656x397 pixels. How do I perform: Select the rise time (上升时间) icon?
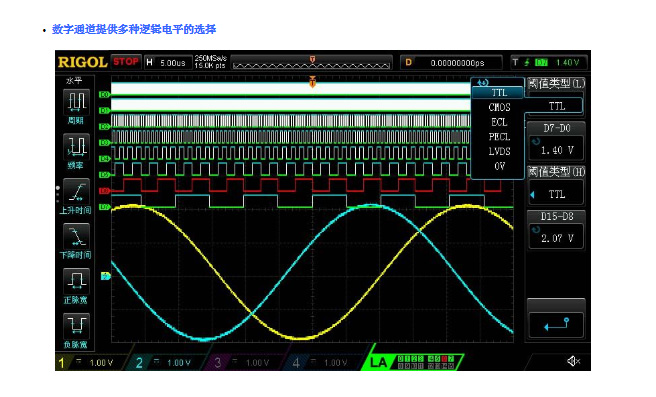click(x=76, y=191)
